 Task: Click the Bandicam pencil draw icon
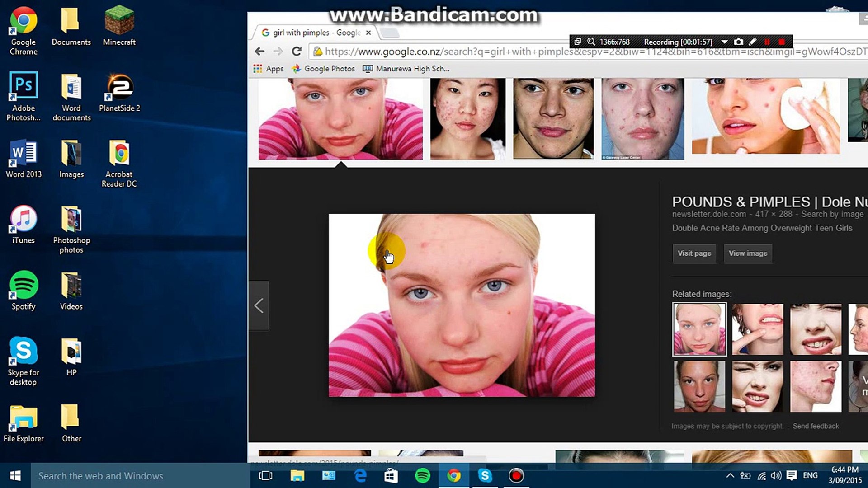[752, 42]
